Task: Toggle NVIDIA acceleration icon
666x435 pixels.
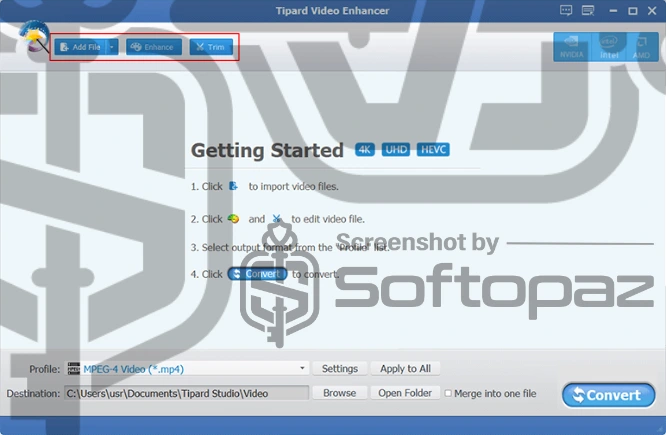Action: coord(571,47)
